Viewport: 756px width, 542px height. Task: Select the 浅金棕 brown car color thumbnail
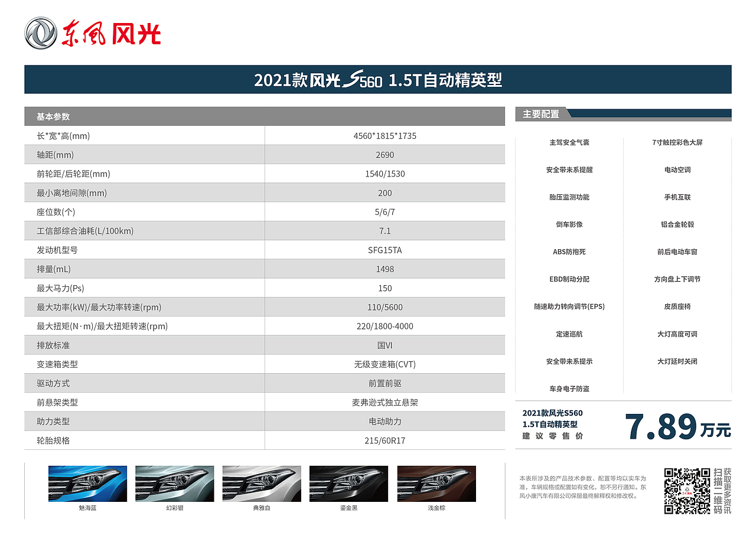[436, 484]
